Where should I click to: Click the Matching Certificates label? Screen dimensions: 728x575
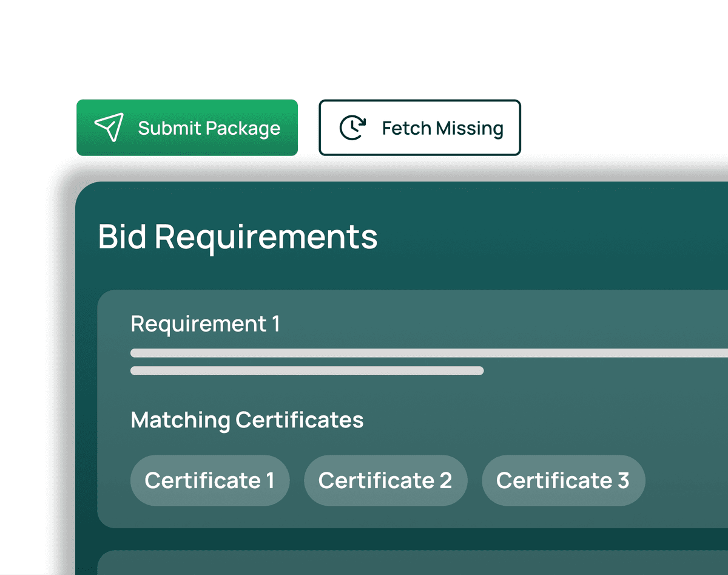247,420
